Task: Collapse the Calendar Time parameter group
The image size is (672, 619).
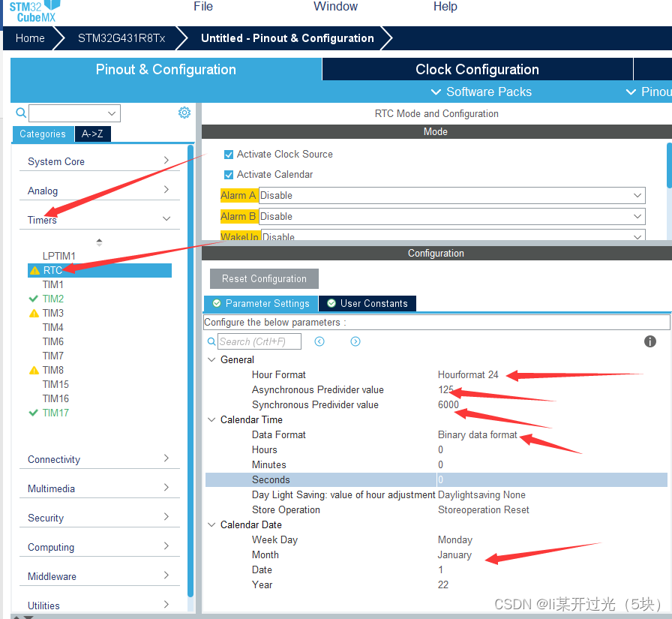Action: point(211,419)
